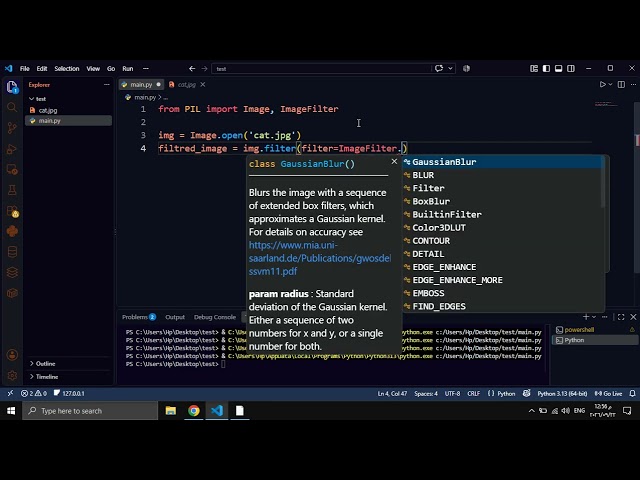Toggle the primary side bar visibility
This screenshot has width=640, height=480.
coord(546,69)
